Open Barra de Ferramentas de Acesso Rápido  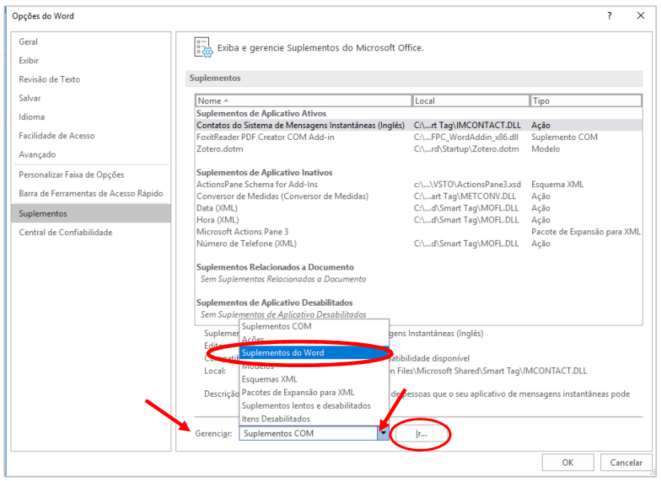(x=91, y=193)
